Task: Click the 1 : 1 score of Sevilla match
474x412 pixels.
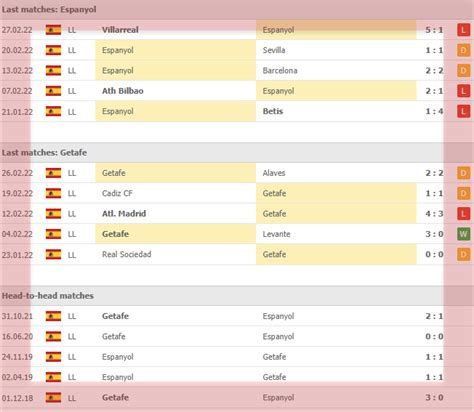Action: [x=434, y=50]
